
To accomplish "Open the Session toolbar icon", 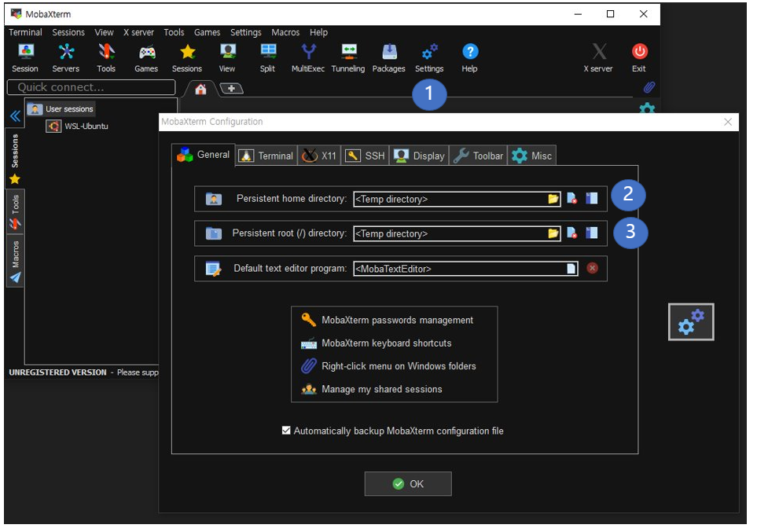I will 25,58.
